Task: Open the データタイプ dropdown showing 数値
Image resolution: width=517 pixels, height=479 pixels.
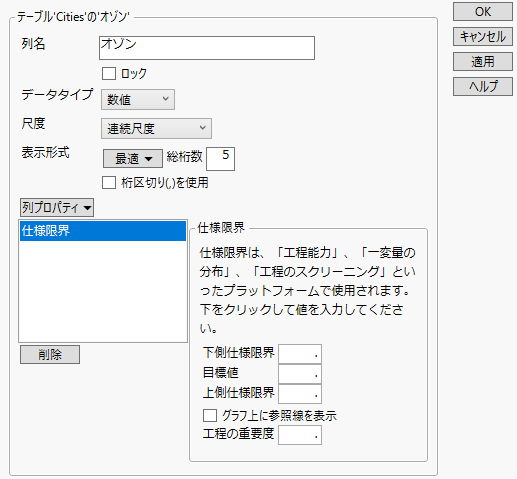Action: point(138,99)
